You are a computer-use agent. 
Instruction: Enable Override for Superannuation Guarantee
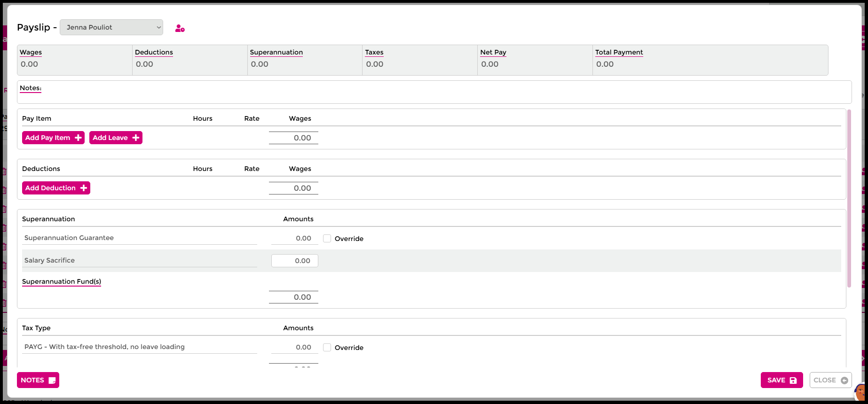327,239
